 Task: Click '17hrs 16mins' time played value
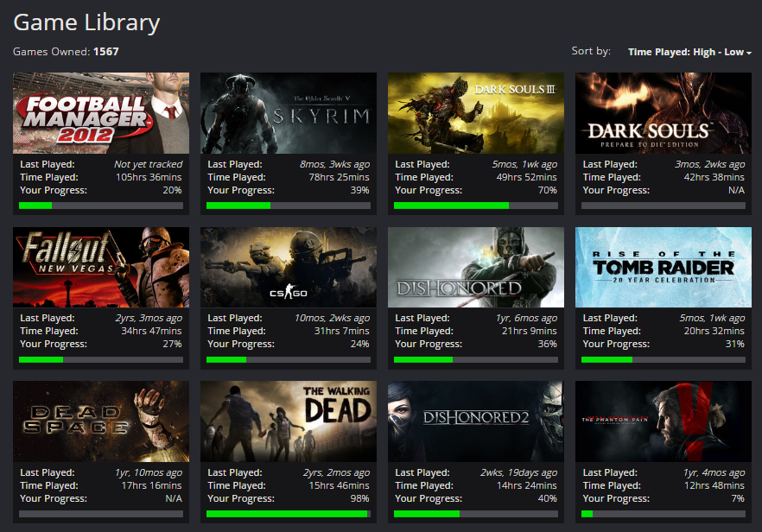[x=152, y=485]
